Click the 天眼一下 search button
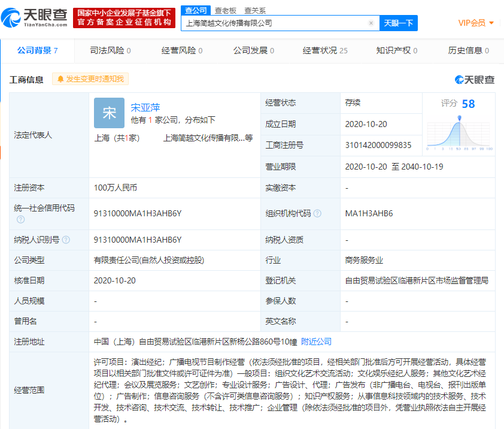Screen dimensions: 504x429 [398, 23]
